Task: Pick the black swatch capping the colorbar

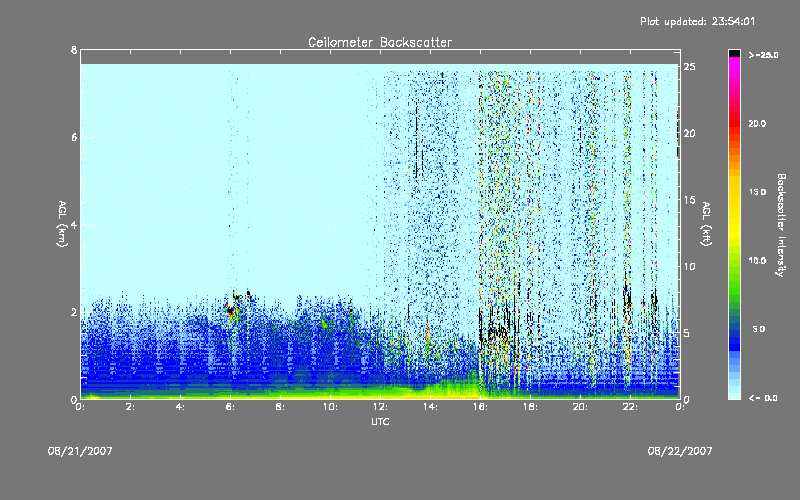Action: click(x=734, y=53)
